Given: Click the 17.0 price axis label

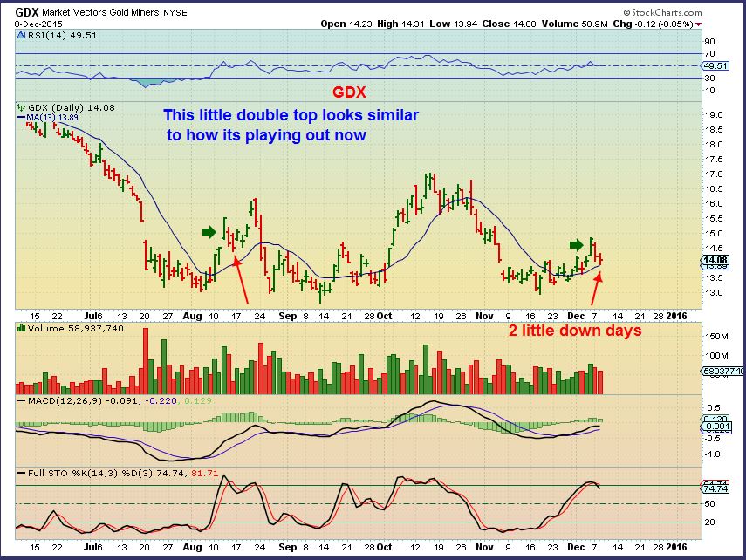Looking at the screenshot, I should coord(714,174).
